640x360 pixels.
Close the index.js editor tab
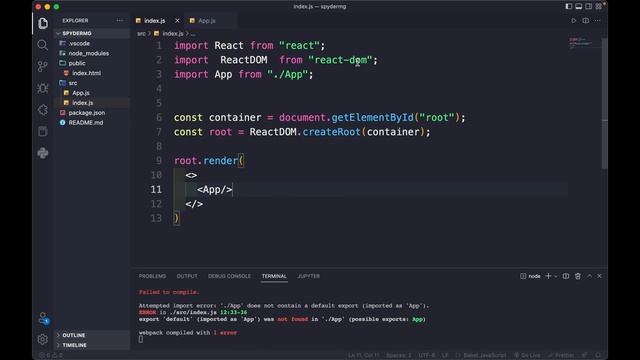pyautogui.click(x=177, y=20)
